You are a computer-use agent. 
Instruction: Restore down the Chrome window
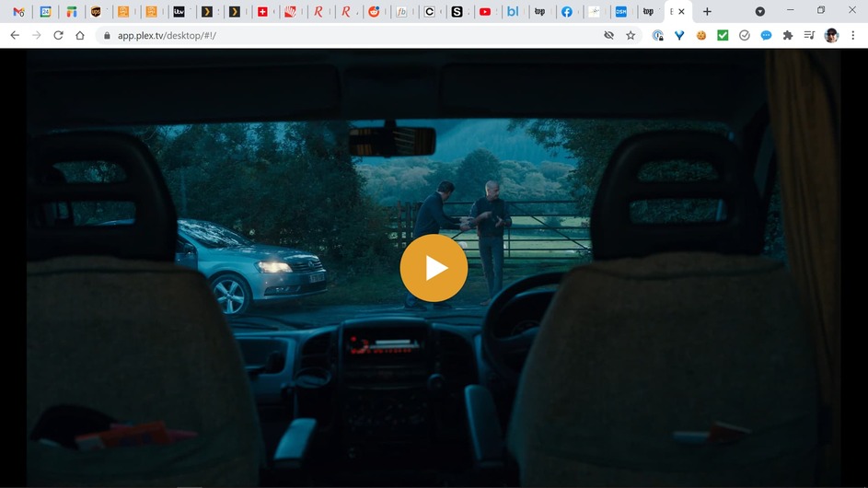pos(821,10)
